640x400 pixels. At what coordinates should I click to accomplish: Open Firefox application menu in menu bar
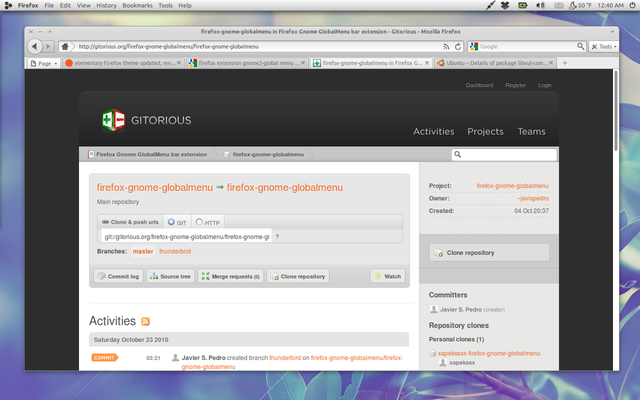pos(28,5)
